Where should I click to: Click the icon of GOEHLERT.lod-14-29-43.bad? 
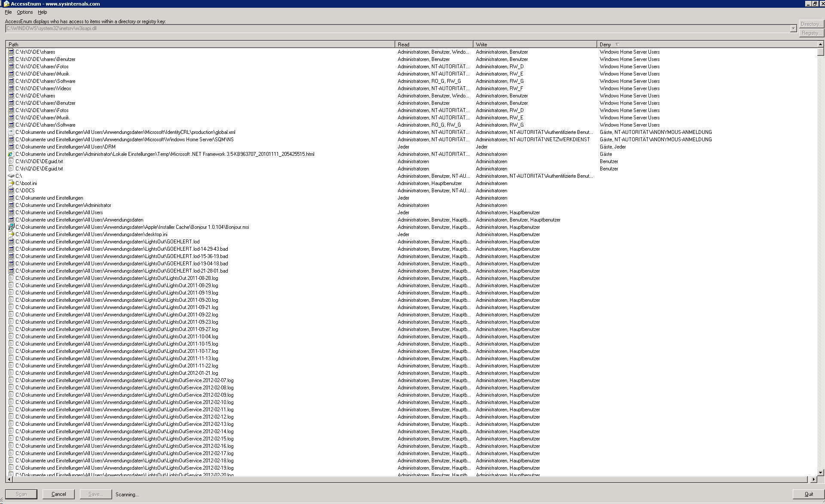tap(11, 249)
